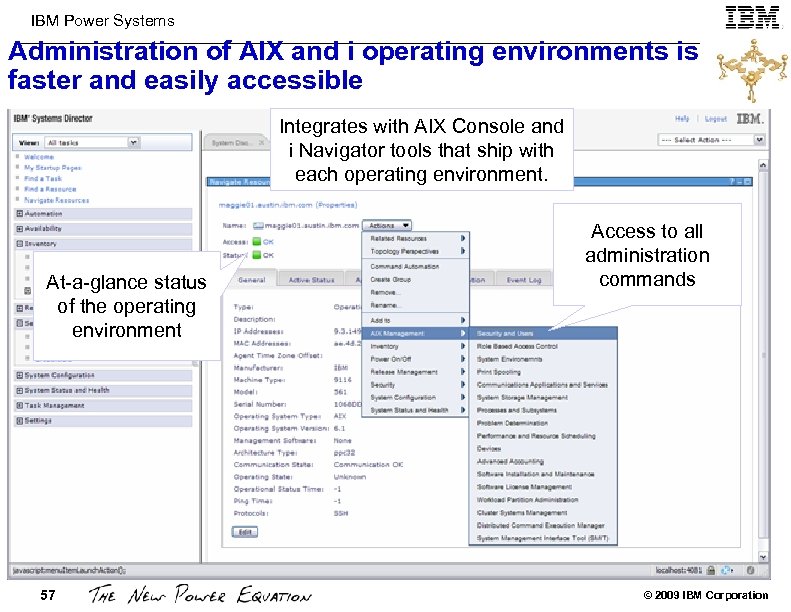Switch to the Active Status tab

pos(311,280)
